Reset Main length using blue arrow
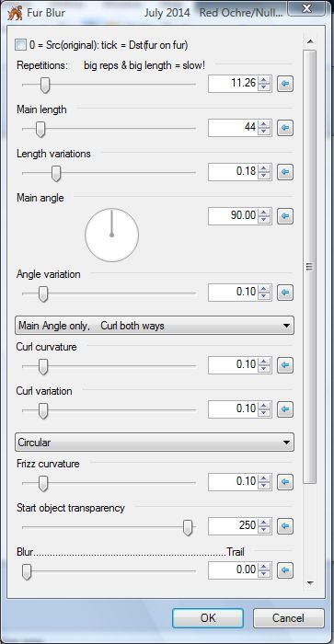The image size is (334, 644). pyautogui.click(x=285, y=128)
